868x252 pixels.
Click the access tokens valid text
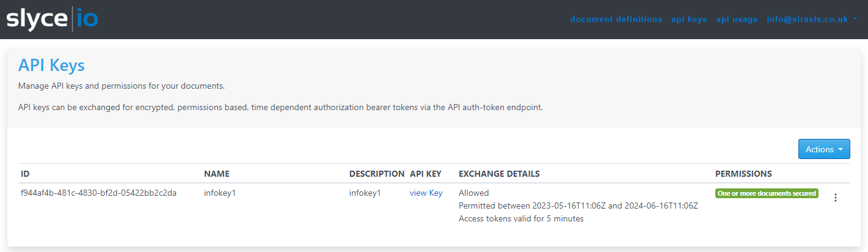point(520,219)
